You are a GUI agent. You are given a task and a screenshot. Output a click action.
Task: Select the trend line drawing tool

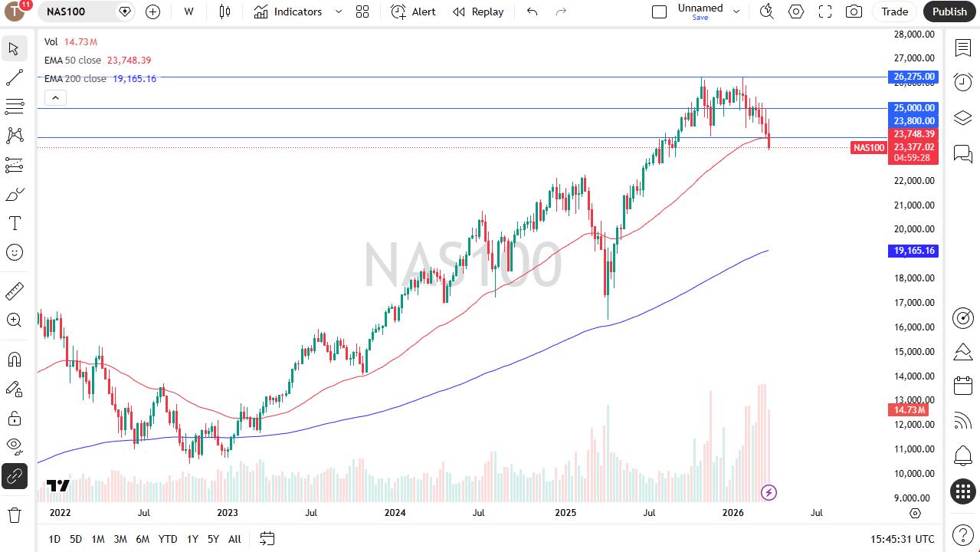14,77
